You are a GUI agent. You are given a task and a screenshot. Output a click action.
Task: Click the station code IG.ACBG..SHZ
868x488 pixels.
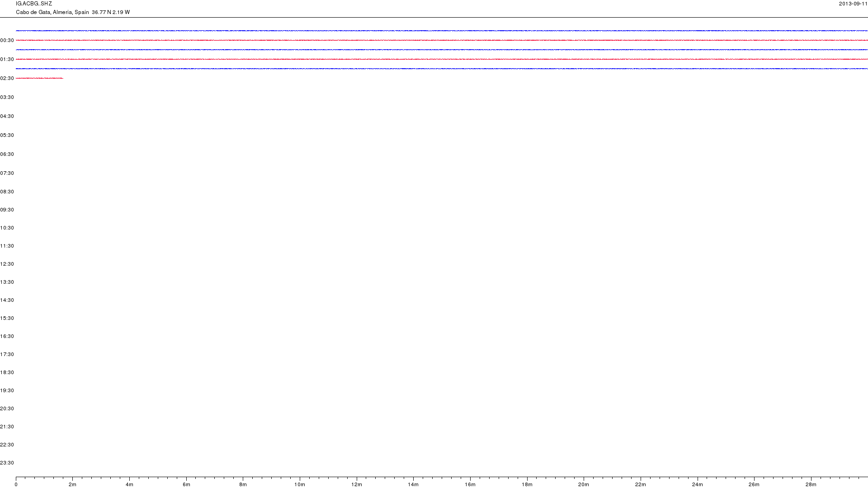(34, 4)
